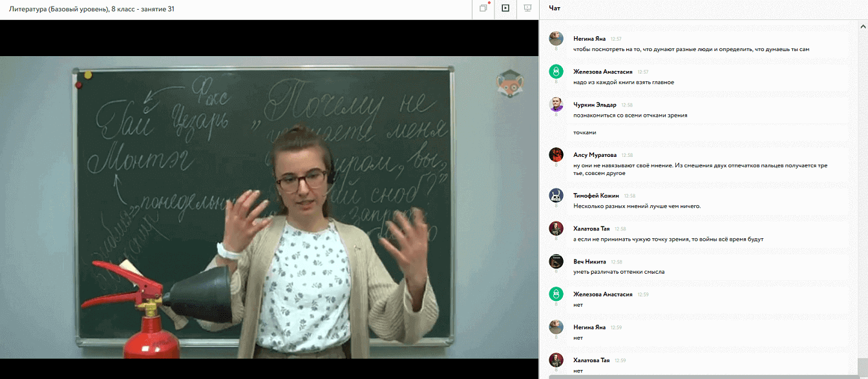Click Тимофей Кожин's avatar picture

click(x=556, y=196)
